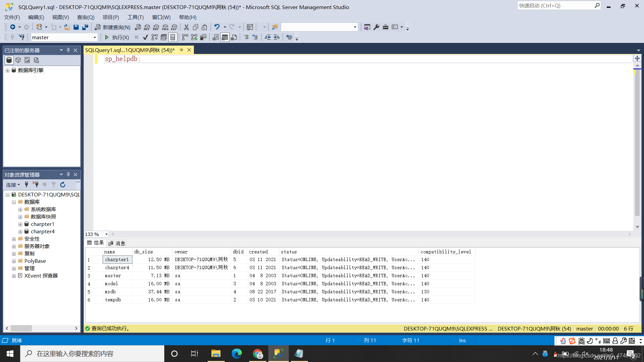The height and width of the screenshot is (362, 644).
Task: Open the 连接 dropdown in Object Explorer
Action: (x=13, y=185)
